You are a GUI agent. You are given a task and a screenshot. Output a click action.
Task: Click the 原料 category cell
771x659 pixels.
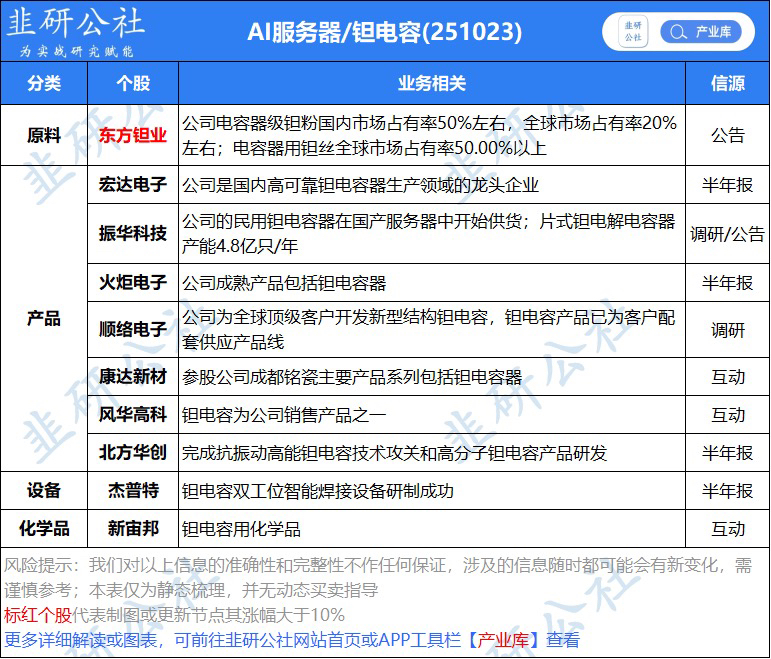(x=44, y=135)
